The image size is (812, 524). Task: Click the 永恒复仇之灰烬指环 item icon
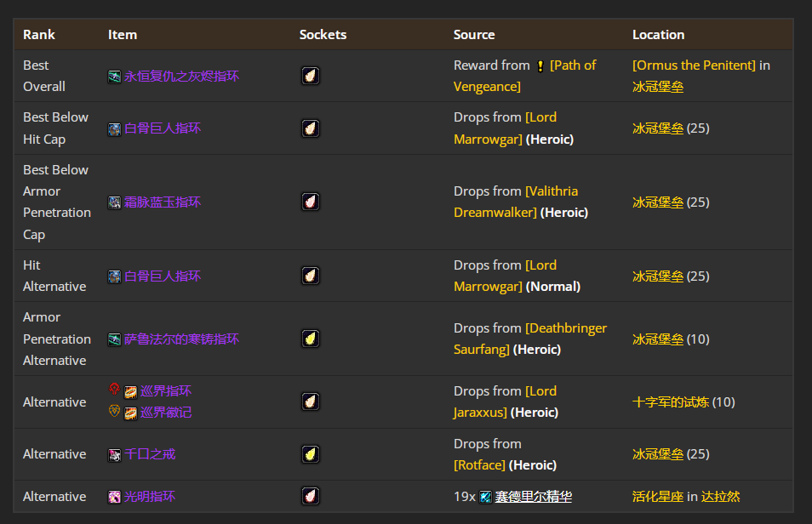[x=114, y=77]
